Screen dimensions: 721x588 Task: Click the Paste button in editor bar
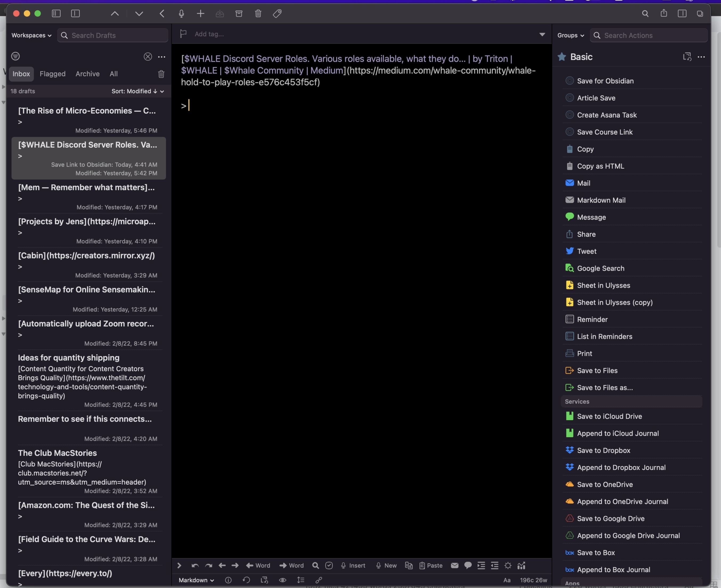click(431, 566)
